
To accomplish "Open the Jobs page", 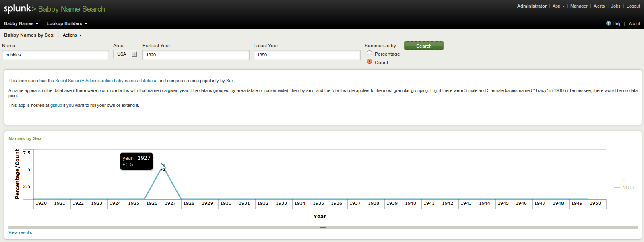I will click(615, 6).
